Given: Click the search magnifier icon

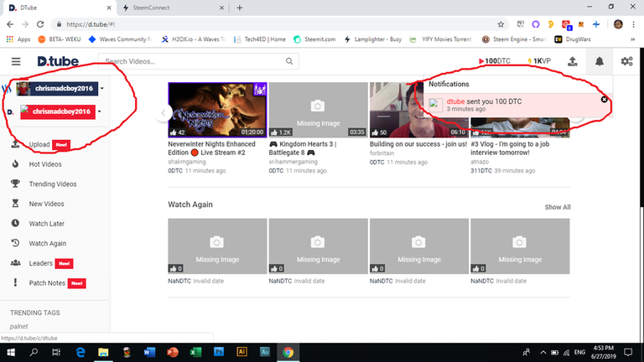Looking at the screenshot, I should 288,61.
